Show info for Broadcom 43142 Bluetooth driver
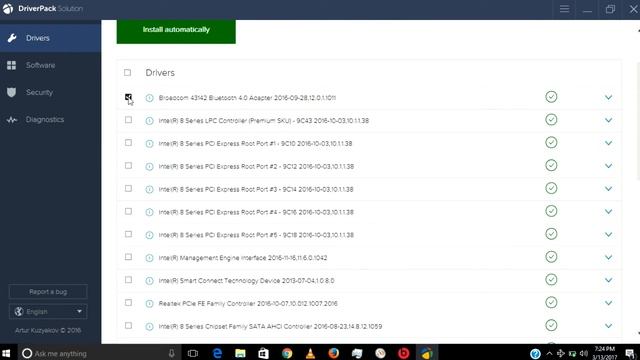 (x=149, y=98)
